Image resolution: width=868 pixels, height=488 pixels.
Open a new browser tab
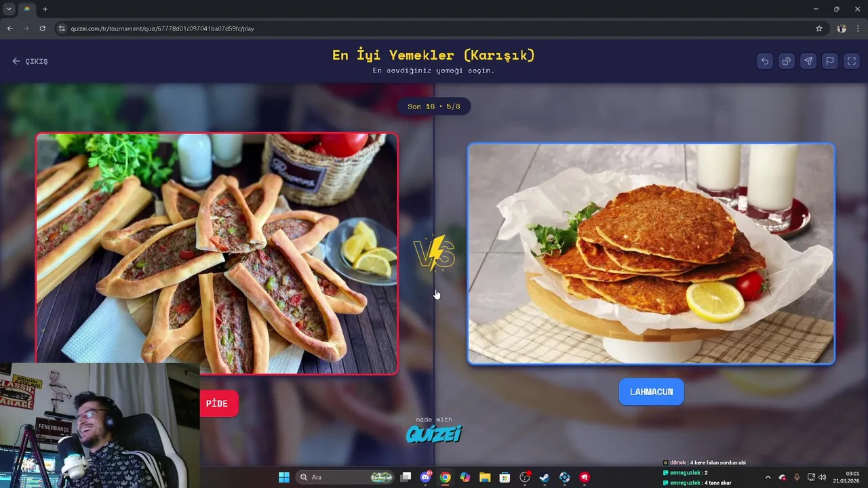pos(45,9)
